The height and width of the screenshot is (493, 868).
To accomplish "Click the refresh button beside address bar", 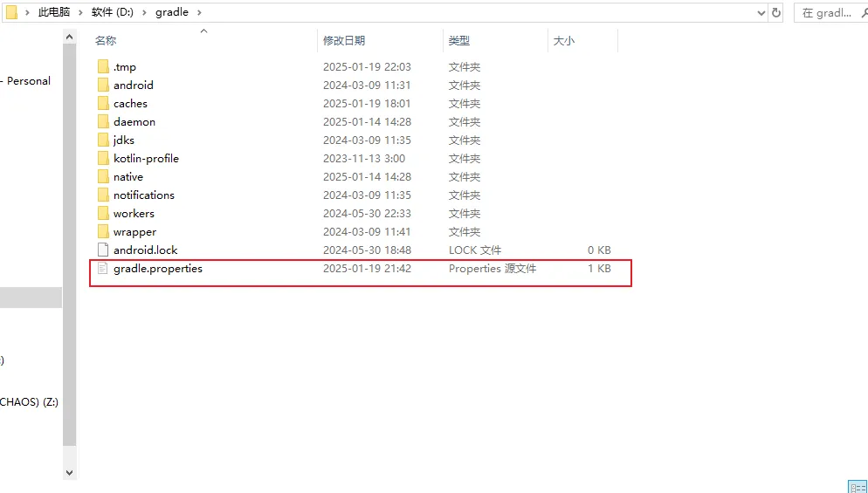I will click(x=776, y=13).
